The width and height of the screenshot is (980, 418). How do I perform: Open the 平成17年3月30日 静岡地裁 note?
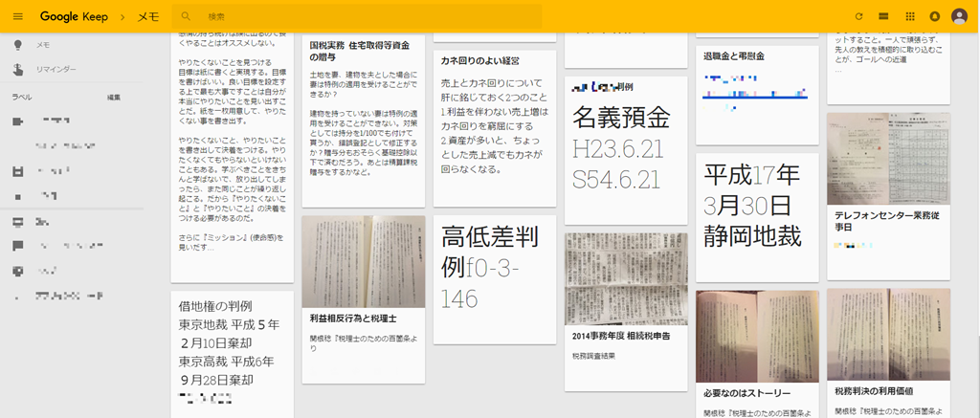pos(757,217)
